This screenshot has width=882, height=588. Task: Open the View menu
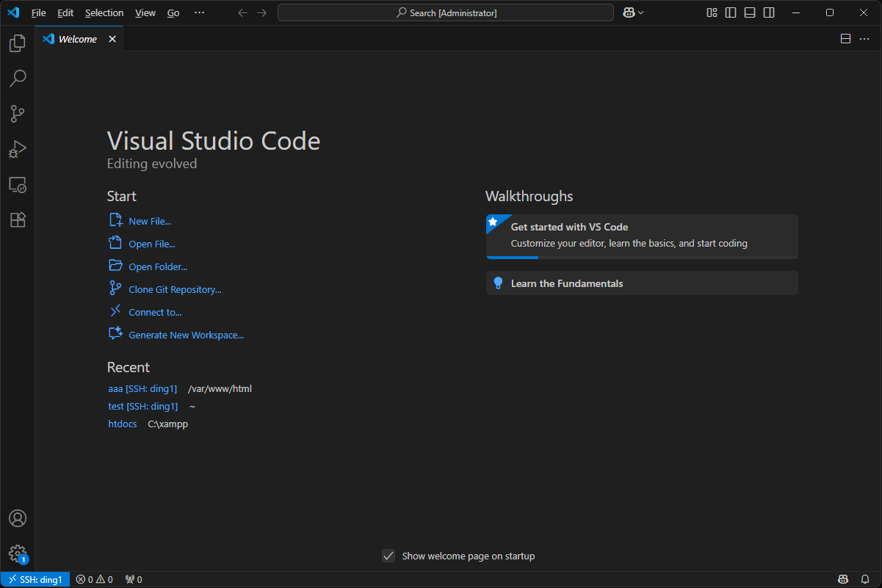pyautogui.click(x=145, y=12)
